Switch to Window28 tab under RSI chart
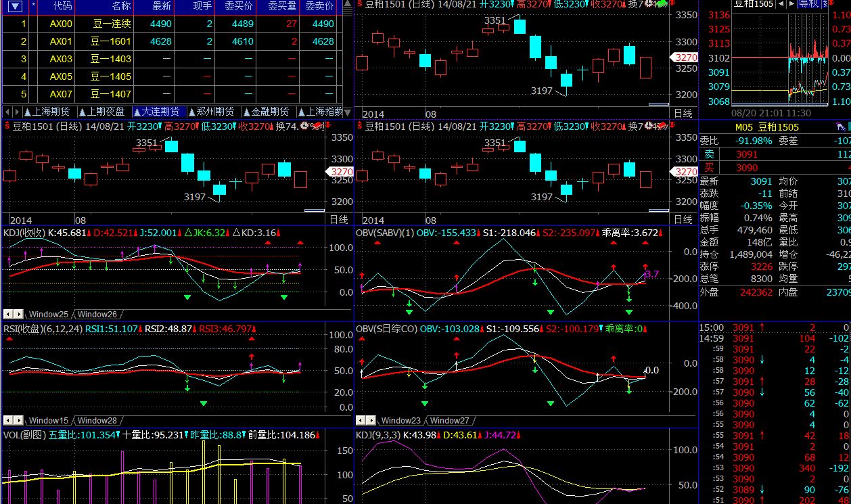The height and width of the screenshot is (504, 851). coord(97,420)
